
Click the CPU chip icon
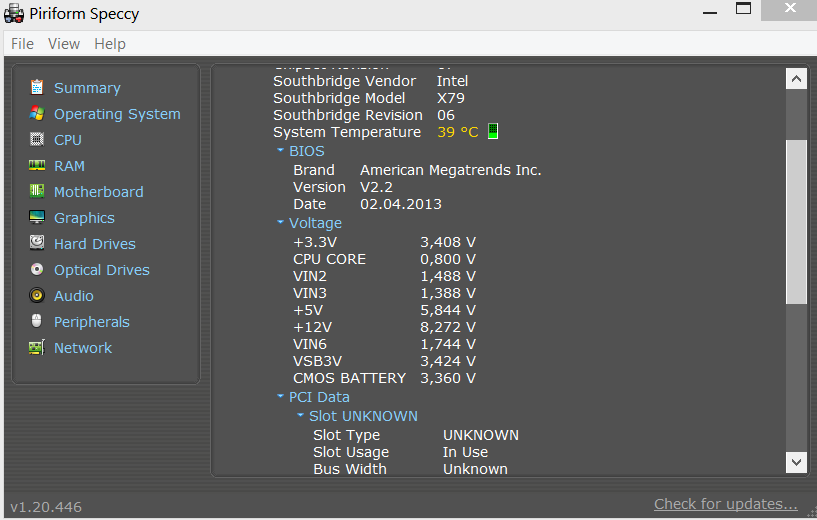[36, 139]
